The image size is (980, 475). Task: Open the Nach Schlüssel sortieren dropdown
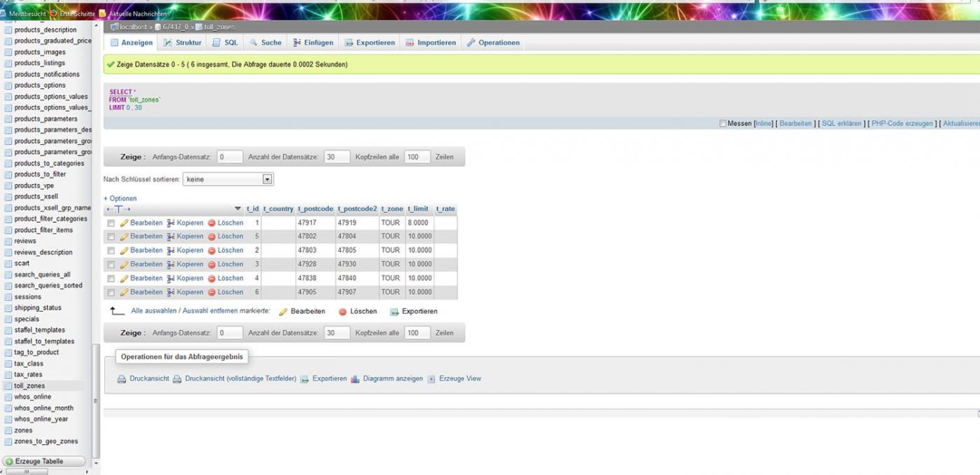pyautogui.click(x=228, y=179)
